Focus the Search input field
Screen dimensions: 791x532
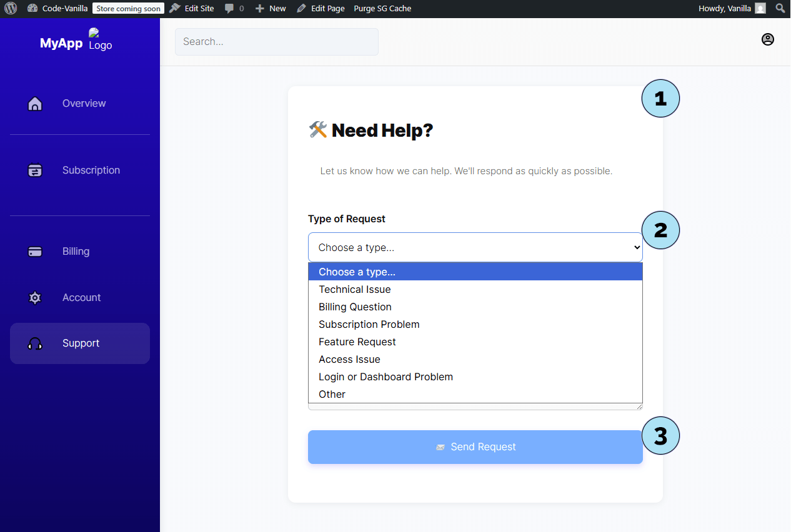[276, 42]
